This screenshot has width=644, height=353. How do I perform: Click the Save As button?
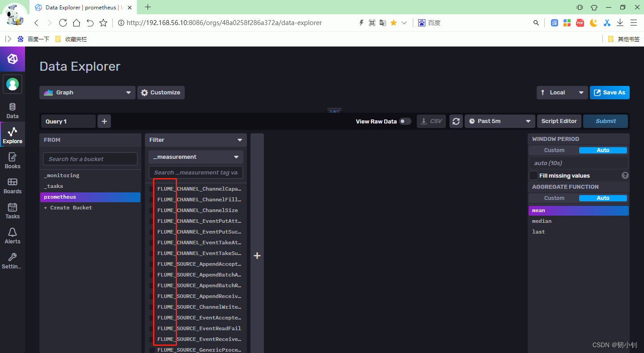point(610,93)
